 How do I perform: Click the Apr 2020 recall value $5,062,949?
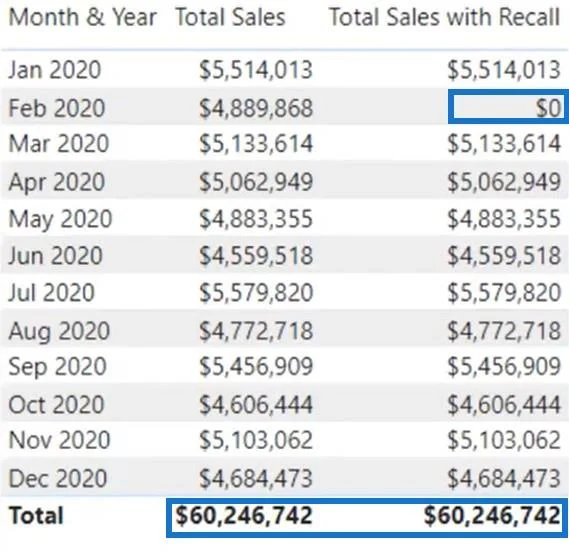tap(504, 182)
